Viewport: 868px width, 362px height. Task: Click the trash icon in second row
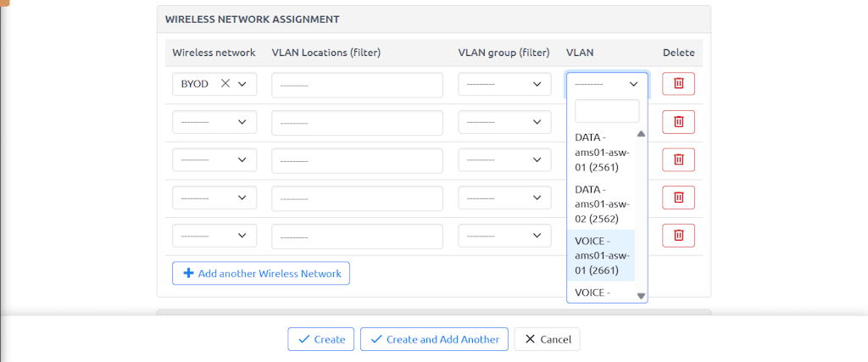coord(678,122)
